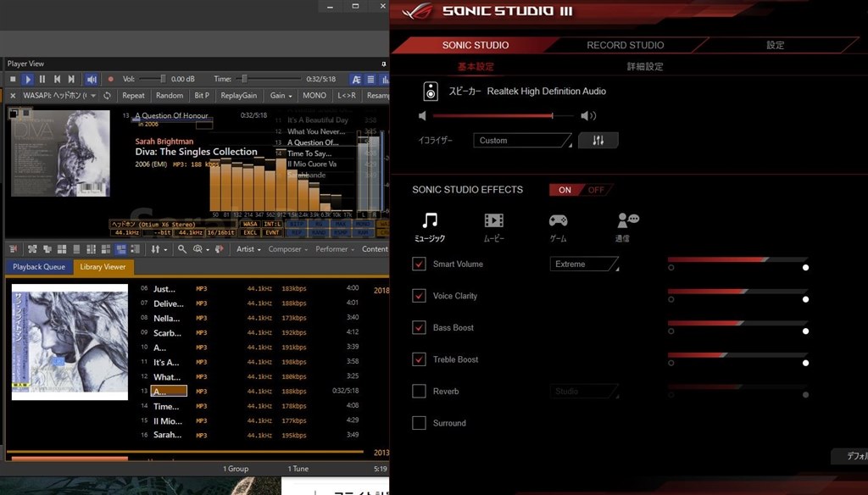Open the library search magnifier icon
This screenshot has height=495, width=868.
pyautogui.click(x=181, y=249)
